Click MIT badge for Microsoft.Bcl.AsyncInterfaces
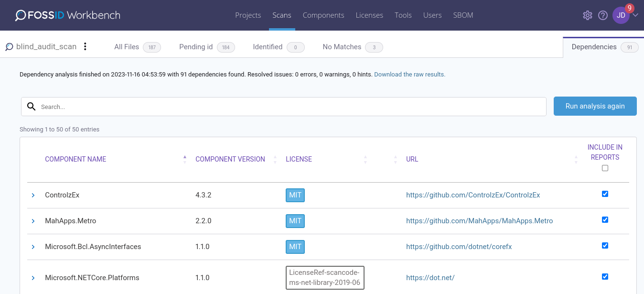644x294 pixels. (x=295, y=247)
